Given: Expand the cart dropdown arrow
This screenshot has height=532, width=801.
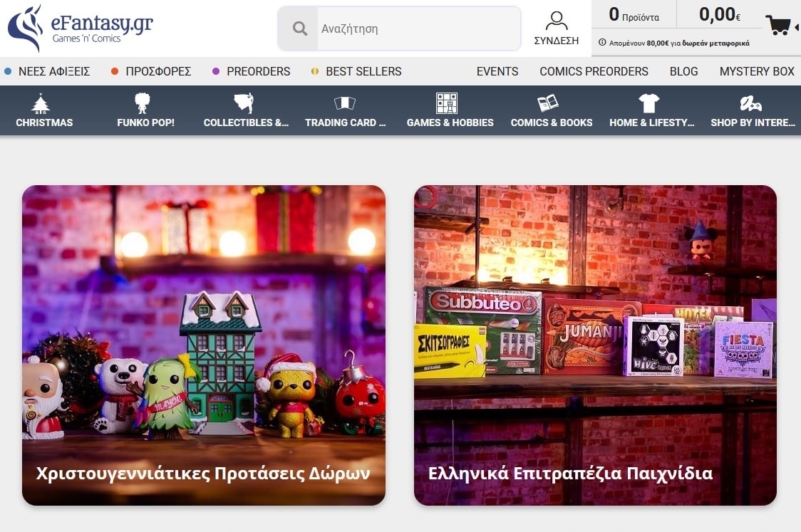Looking at the screenshot, I should click(x=796, y=28).
